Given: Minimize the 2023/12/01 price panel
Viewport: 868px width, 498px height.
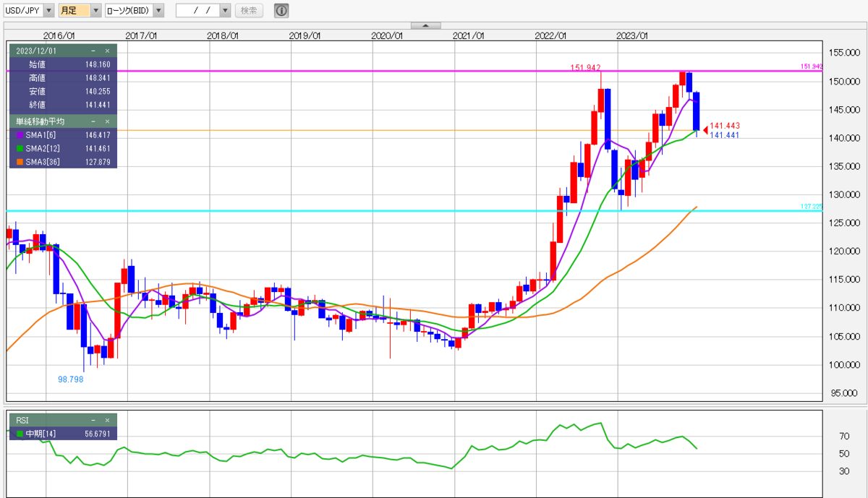Looking at the screenshot, I should (x=93, y=51).
